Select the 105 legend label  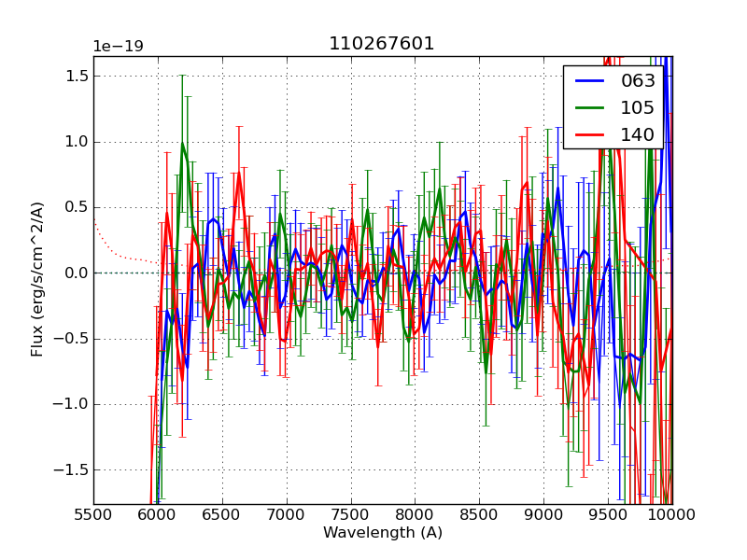click(x=638, y=107)
